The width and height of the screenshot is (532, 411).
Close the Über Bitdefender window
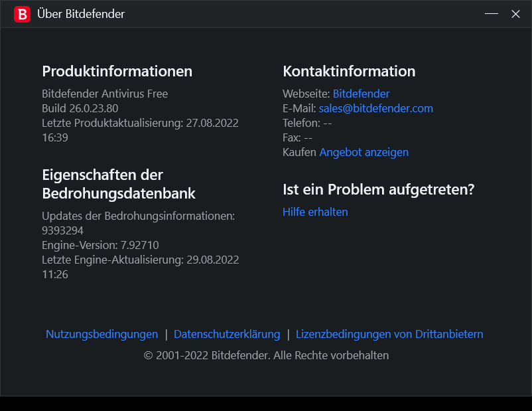(515, 14)
